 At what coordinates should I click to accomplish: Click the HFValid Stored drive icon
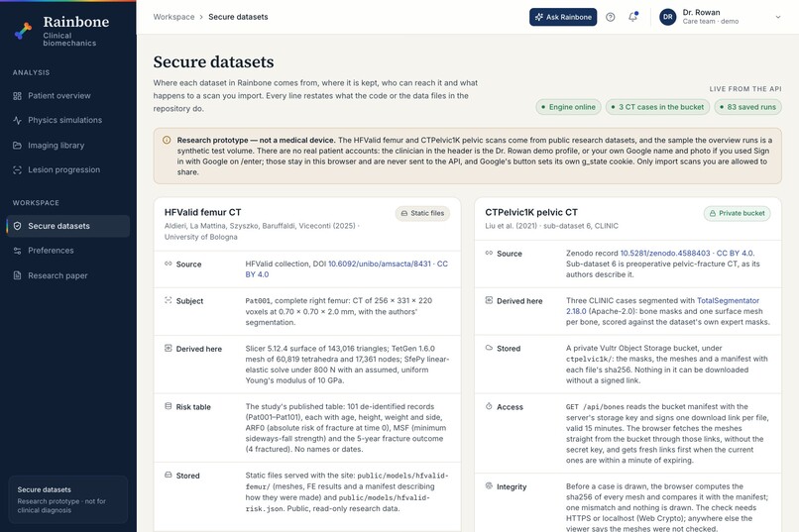(169, 475)
